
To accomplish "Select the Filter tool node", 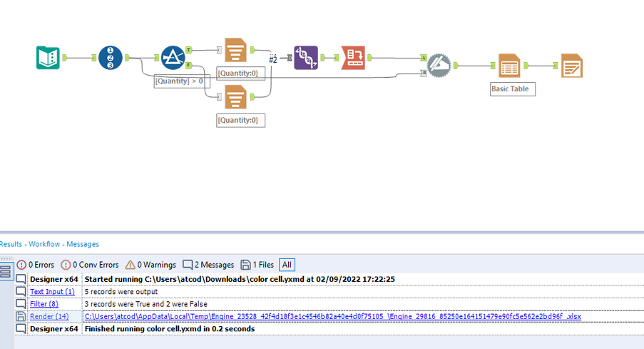I will click(173, 58).
